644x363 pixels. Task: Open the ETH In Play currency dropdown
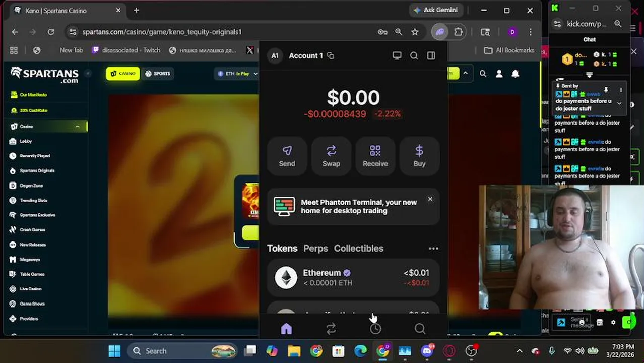tap(237, 74)
